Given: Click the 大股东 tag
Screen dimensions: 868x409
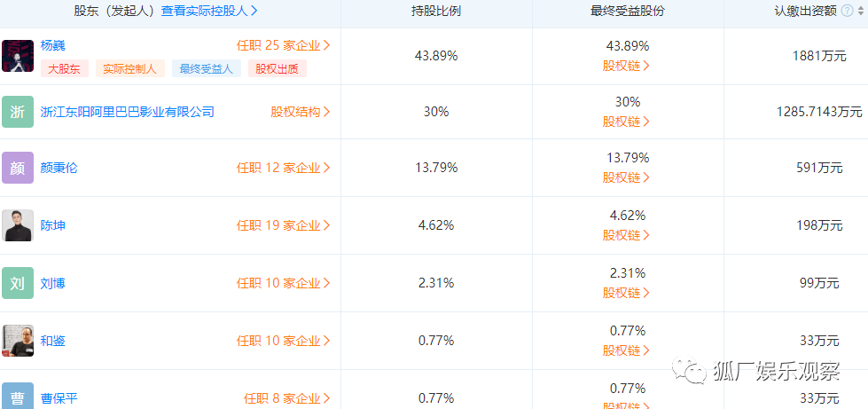Looking at the screenshot, I should pyautogui.click(x=65, y=68).
